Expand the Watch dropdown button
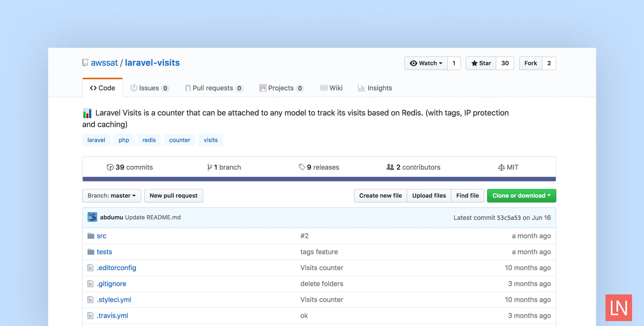Viewport: 644px width, 326px height. [x=426, y=63]
